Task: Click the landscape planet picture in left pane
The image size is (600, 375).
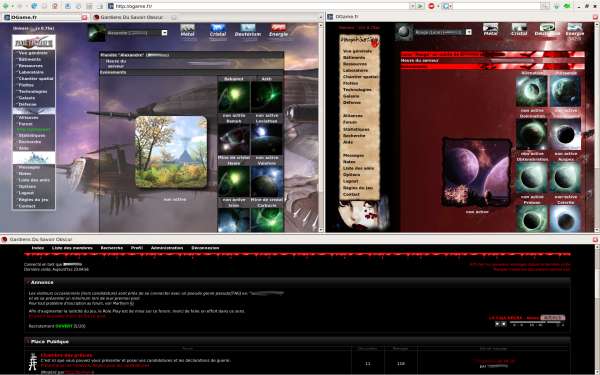Action: click(171, 152)
